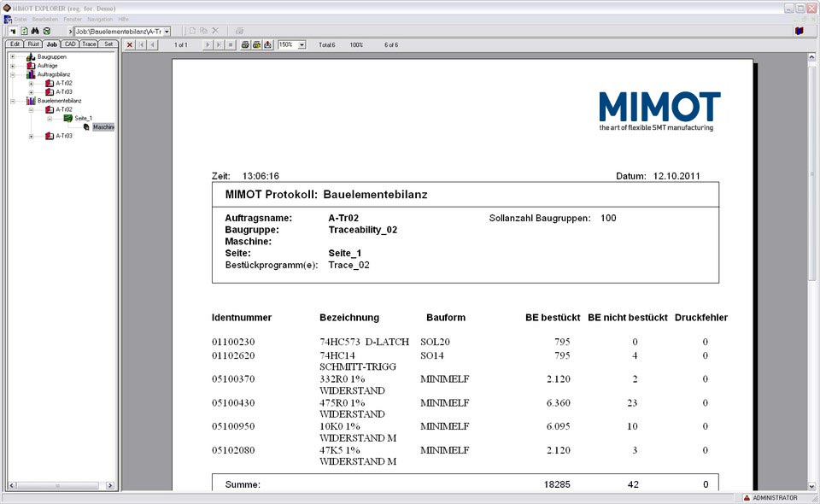Click the '6 of 6' record indicator
This screenshot has width=820, height=504.
391,45
